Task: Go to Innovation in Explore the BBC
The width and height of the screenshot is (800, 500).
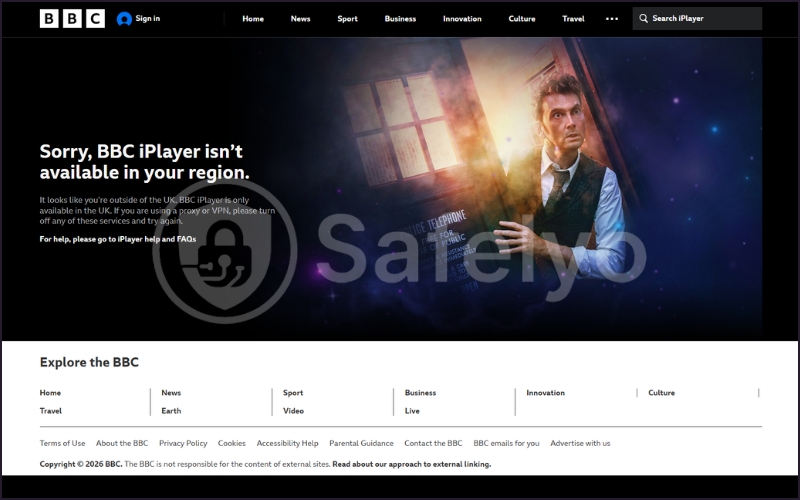Action: click(x=545, y=393)
